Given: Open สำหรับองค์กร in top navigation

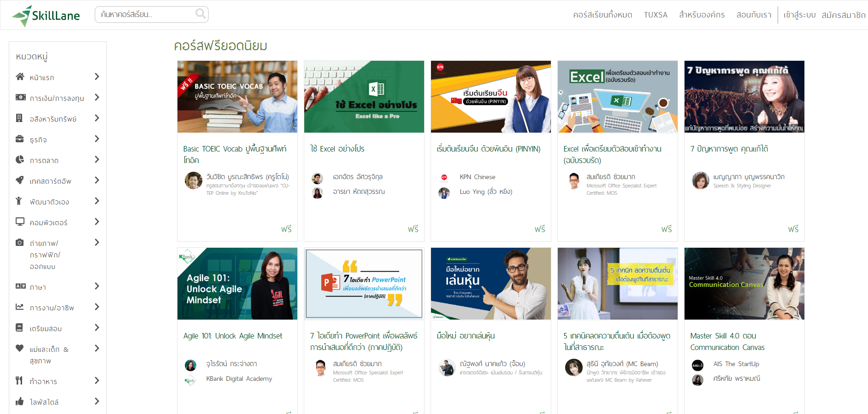Looking at the screenshot, I should (702, 15).
